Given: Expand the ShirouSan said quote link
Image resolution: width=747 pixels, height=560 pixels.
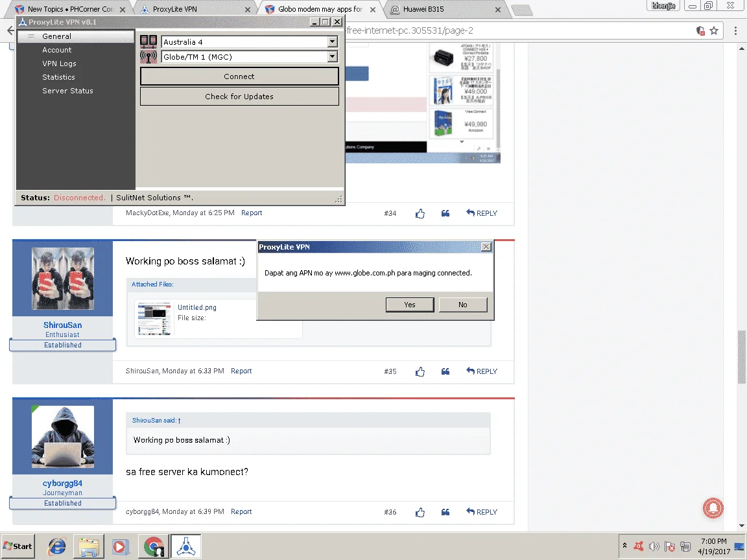Looking at the screenshot, I should click(156, 421).
